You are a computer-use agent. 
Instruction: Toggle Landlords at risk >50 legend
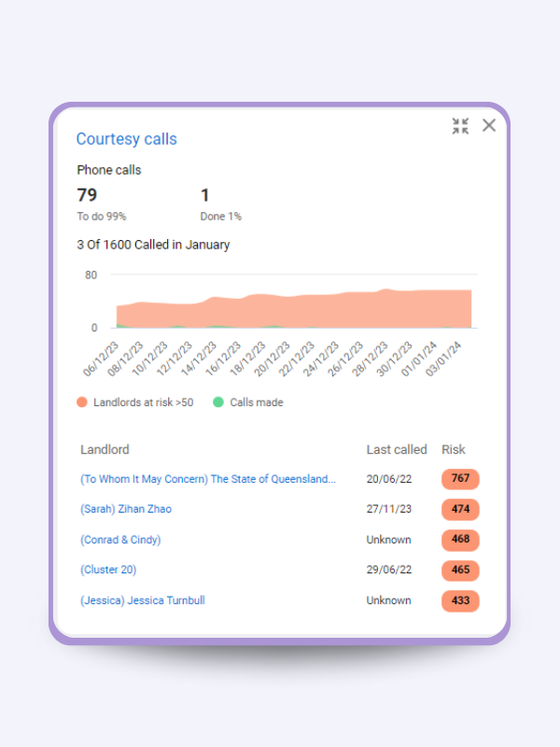point(135,402)
